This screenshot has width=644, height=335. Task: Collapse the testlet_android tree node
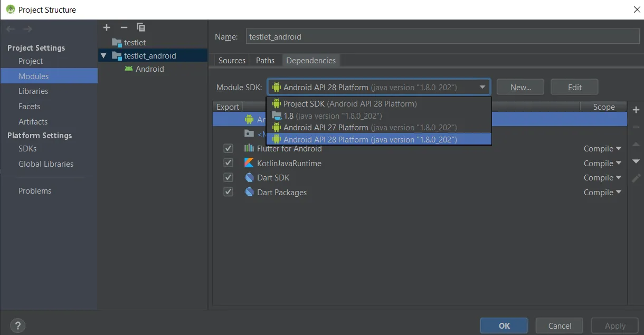(x=103, y=55)
